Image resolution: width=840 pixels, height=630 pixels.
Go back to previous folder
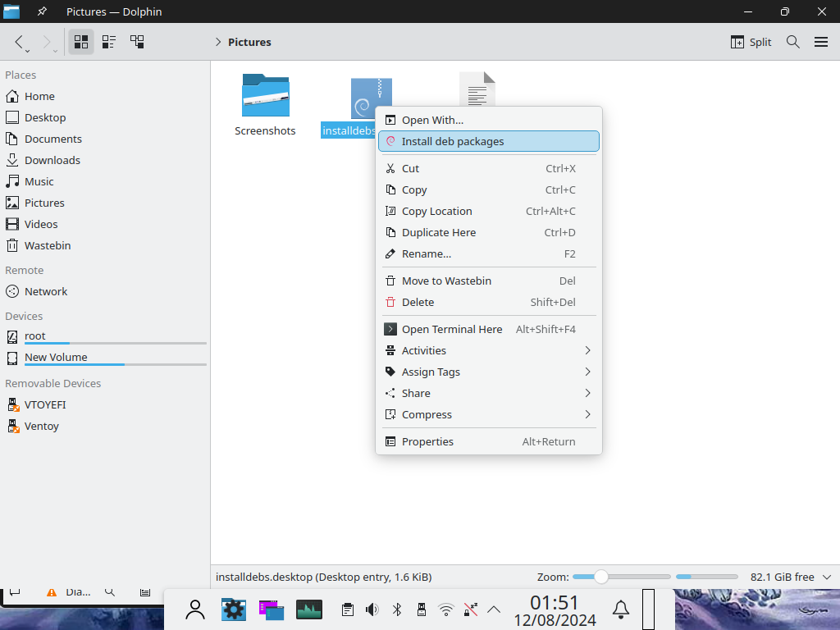(19, 42)
